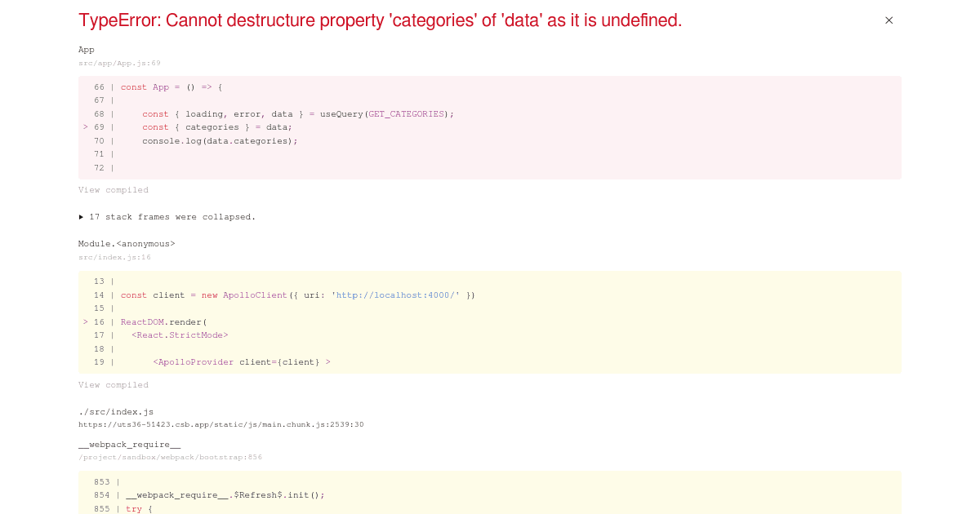Click highlighted line 69 destructuring categories
The height and width of the screenshot is (514, 980).
click(x=216, y=127)
